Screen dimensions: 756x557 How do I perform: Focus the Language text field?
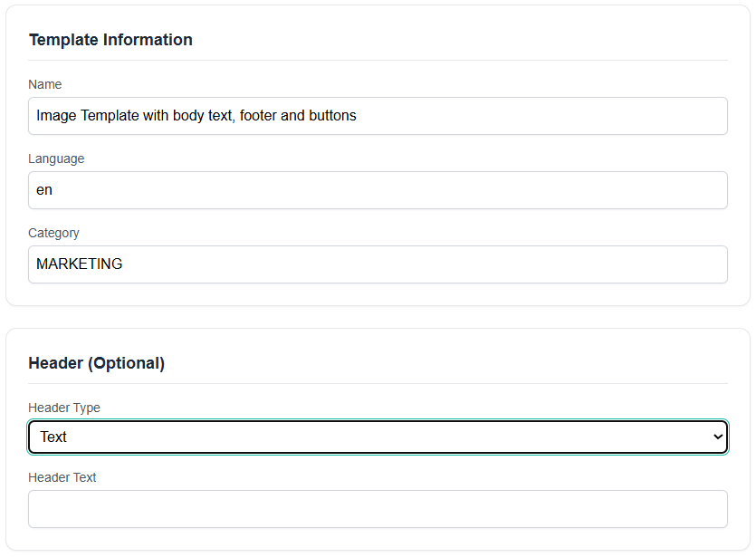(378, 190)
